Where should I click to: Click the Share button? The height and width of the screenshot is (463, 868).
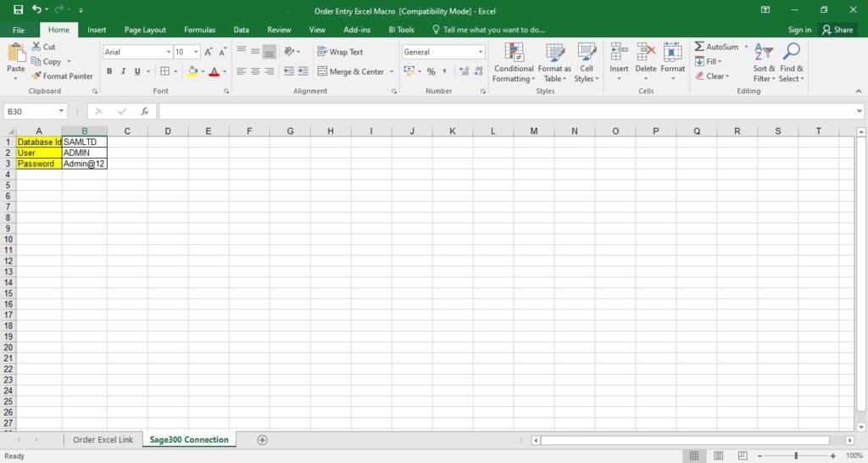click(837, 30)
